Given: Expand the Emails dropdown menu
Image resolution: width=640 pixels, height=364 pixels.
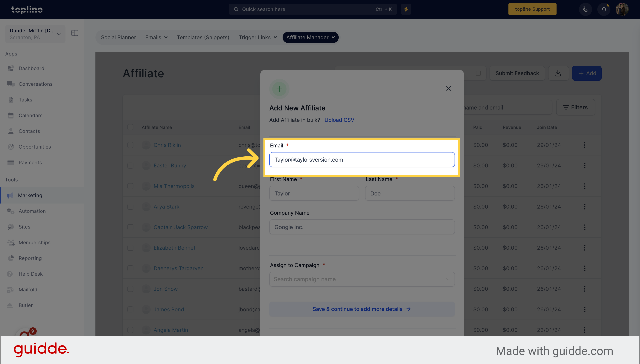Looking at the screenshot, I should (x=156, y=37).
